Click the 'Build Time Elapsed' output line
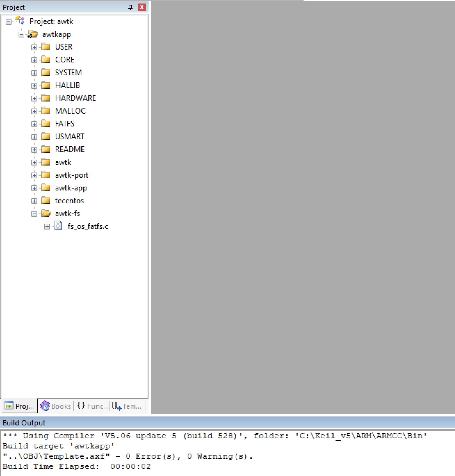Screen dimensions: 455x476 tap(77, 466)
